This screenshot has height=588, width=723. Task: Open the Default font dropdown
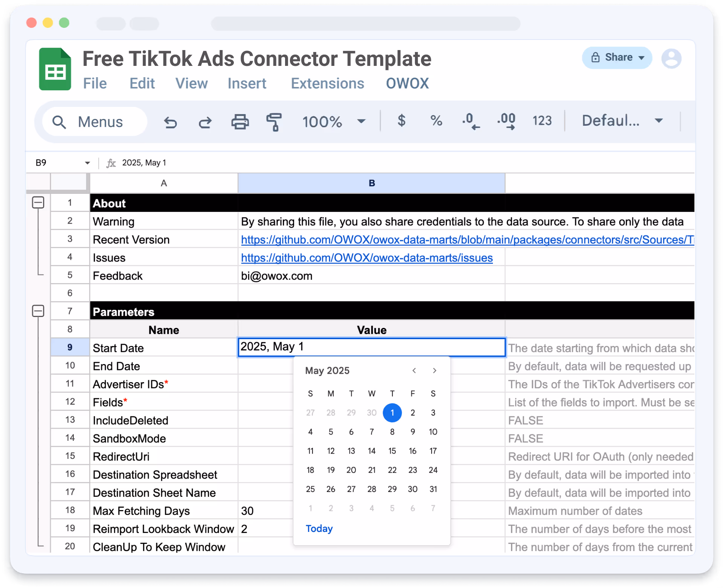click(622, 121)
